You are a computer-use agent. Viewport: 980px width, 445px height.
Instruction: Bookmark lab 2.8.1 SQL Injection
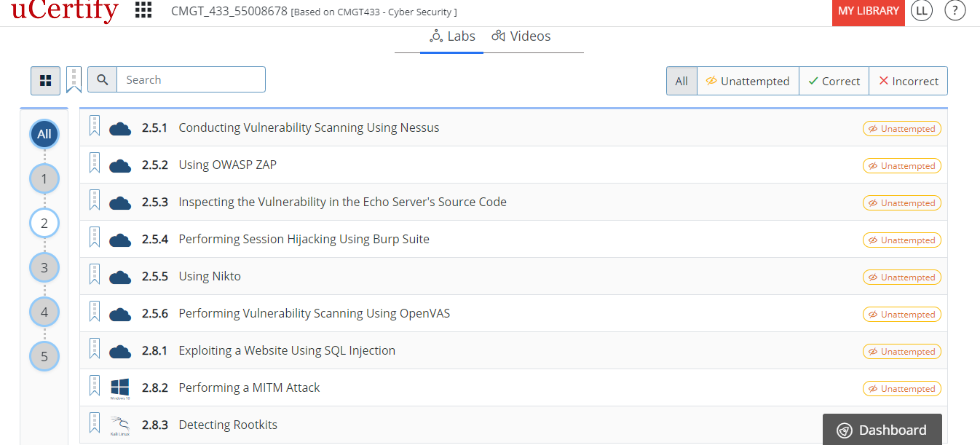point(94,349)
